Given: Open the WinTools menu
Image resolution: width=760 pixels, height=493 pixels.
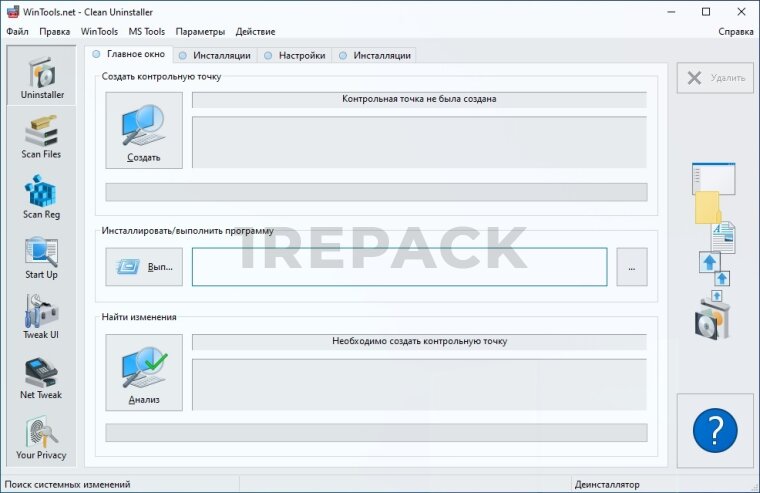Looking at the screenshot, I should pyautogui.click(x=99, y=31).
